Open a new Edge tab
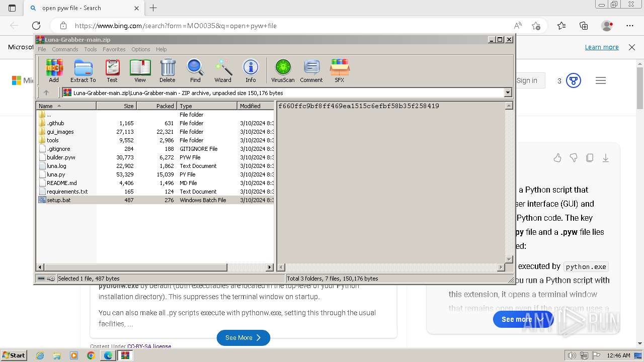The width and height of the screenshot is (644, 362). [x=153, y=8]
